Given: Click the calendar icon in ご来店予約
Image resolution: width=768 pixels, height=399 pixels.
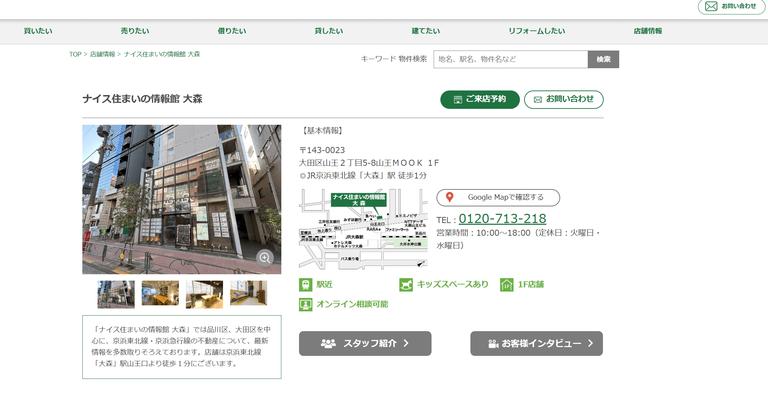Looking at the screenshot, I should click(x=458, y=100).
